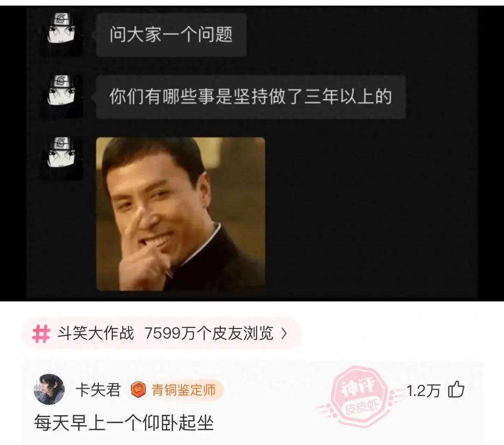Open the 斗笑大作战 topic chevron

coord(284,333)
